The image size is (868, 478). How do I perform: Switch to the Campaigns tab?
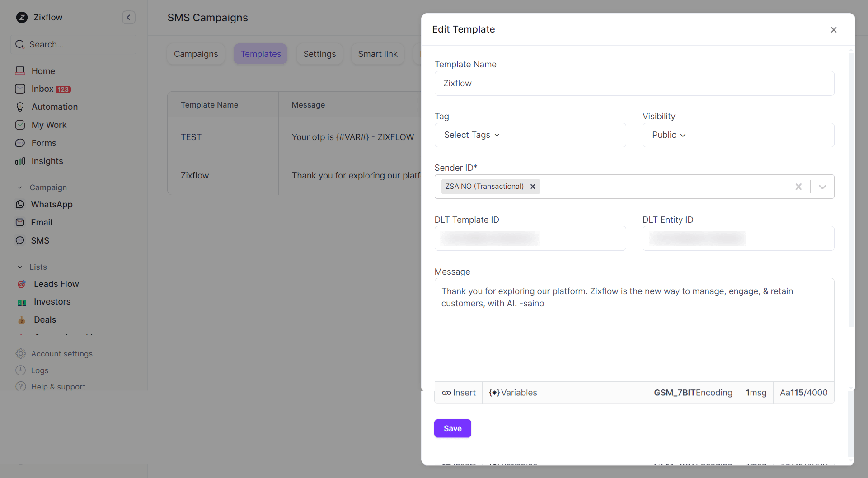point(196,54)
